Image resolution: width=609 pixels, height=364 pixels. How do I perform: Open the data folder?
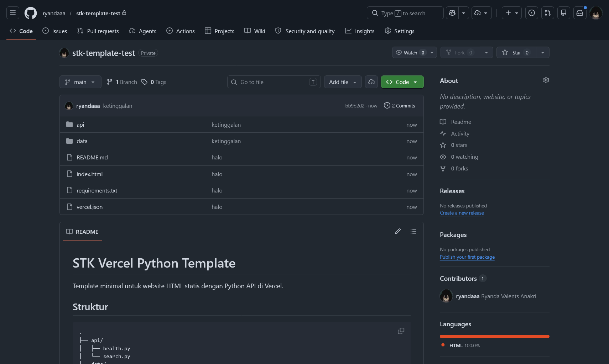(x=82, y=141)
